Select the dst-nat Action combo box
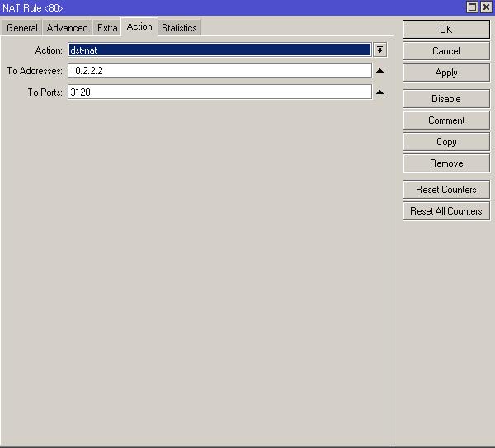The height and width of the screenshot is (448, 495). pyautogui.click(x=219, y=50)
